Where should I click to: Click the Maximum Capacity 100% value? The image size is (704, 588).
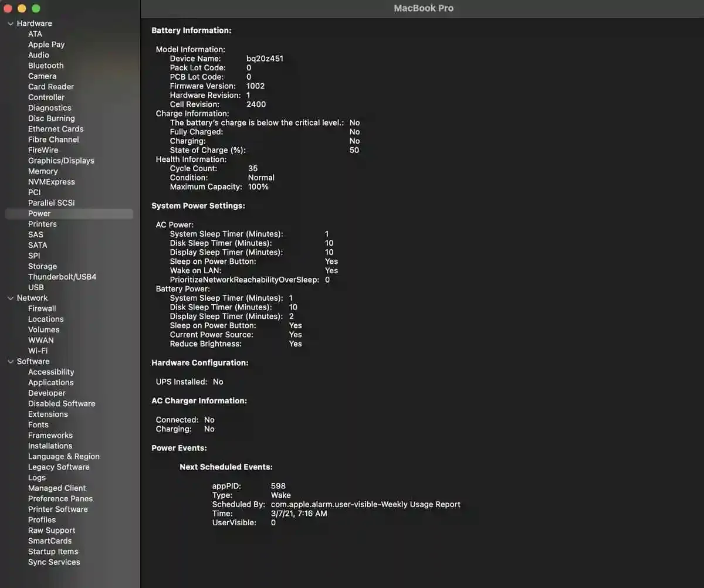coord(258,186)
